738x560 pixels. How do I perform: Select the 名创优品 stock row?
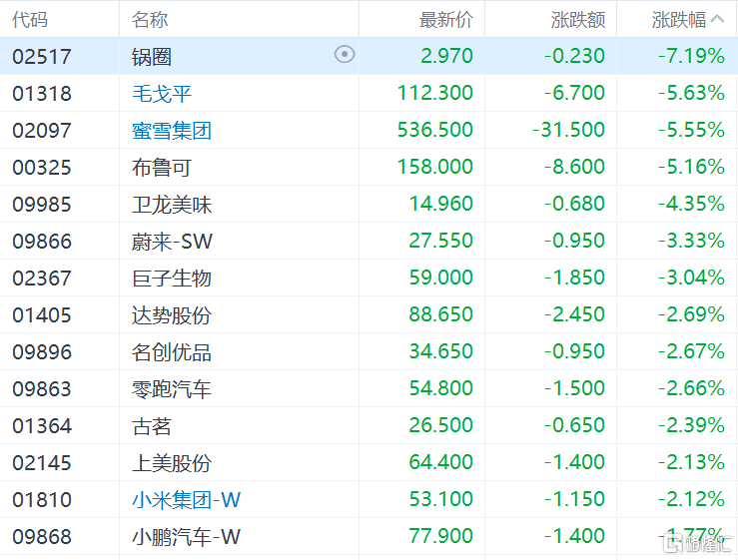pos(369,351)
